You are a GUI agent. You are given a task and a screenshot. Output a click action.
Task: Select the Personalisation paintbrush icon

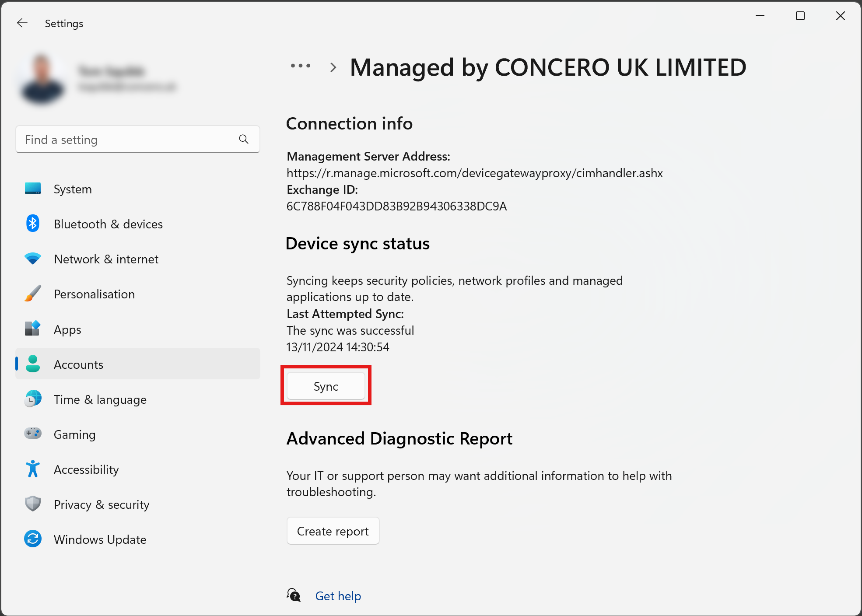(x=33, y=294)
